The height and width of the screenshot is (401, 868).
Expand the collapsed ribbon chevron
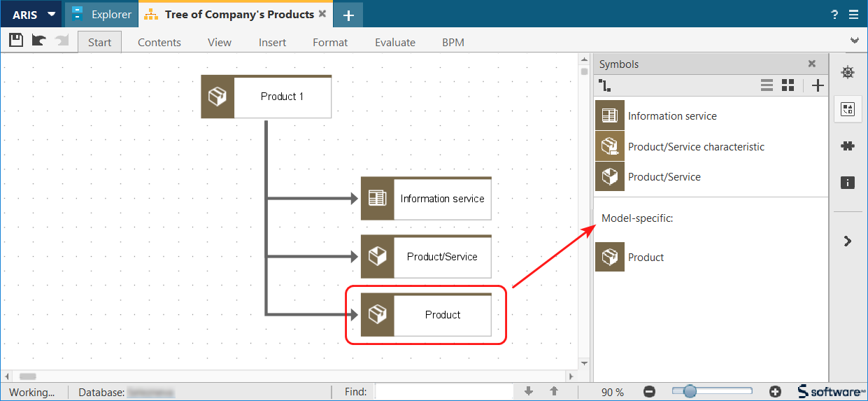click(854, 41)
